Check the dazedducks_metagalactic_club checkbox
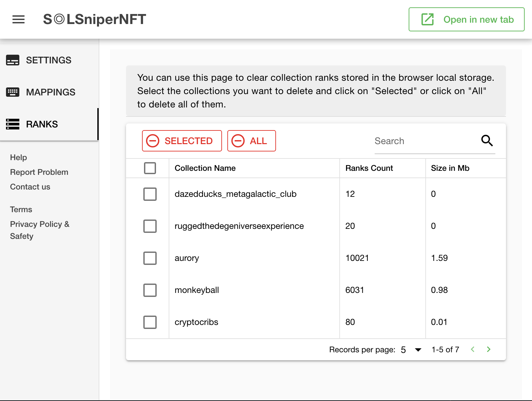Screen dimensions: 532x401 150,194
